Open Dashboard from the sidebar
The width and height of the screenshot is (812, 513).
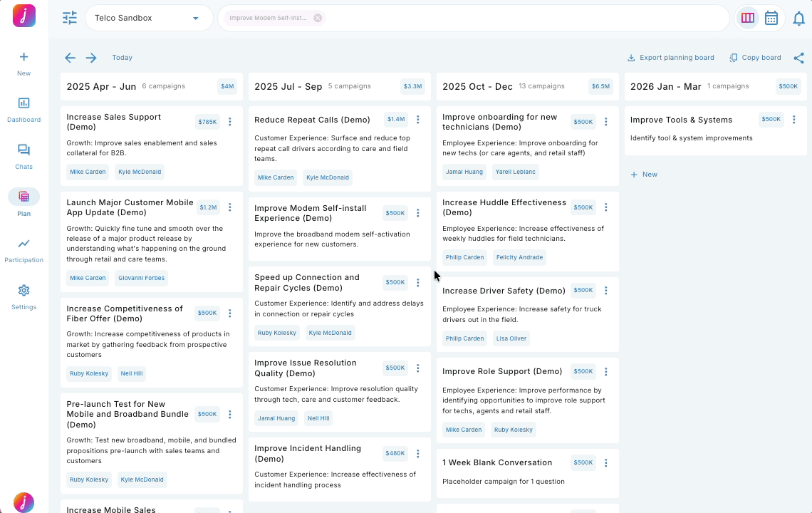click(x=24, y=109)
